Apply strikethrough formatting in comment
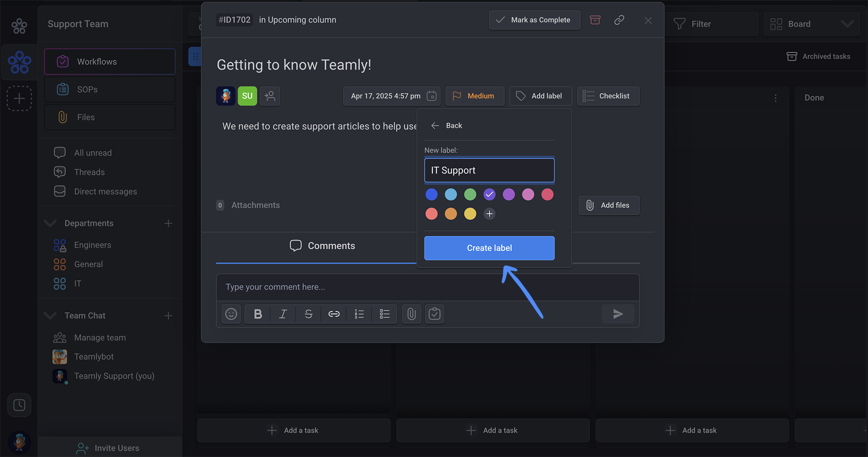 (x=308, y=314)
